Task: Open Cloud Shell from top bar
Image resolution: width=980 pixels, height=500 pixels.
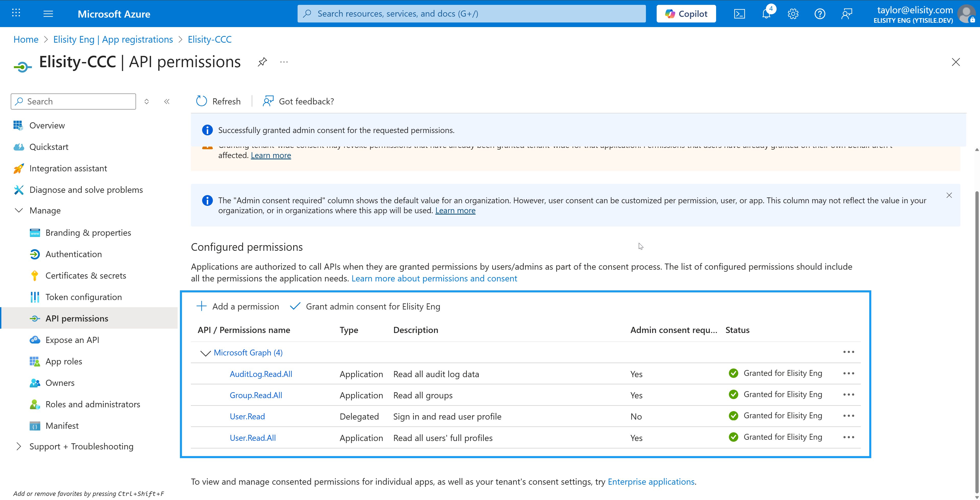Action: (739, 14)
